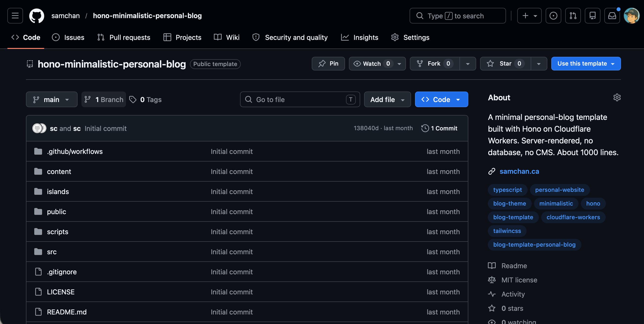
Task: Open the LICENSE file
Action: click(61, 292)
